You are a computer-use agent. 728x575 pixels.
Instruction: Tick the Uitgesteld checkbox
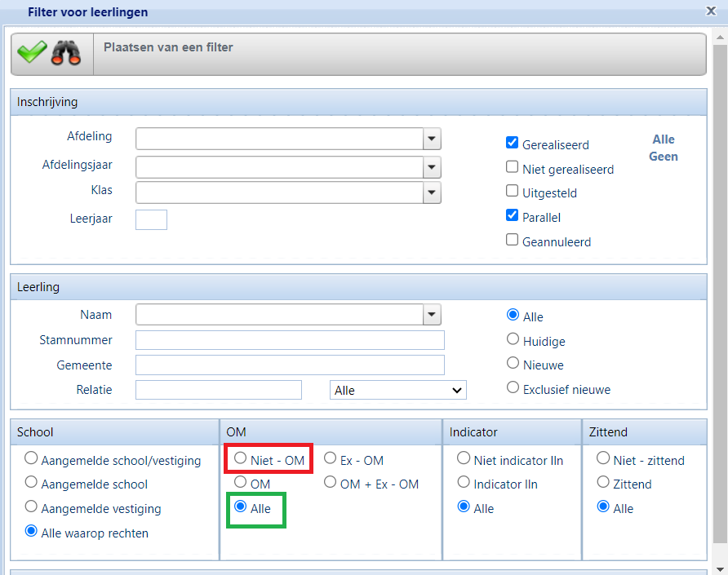tap(513, 192)
